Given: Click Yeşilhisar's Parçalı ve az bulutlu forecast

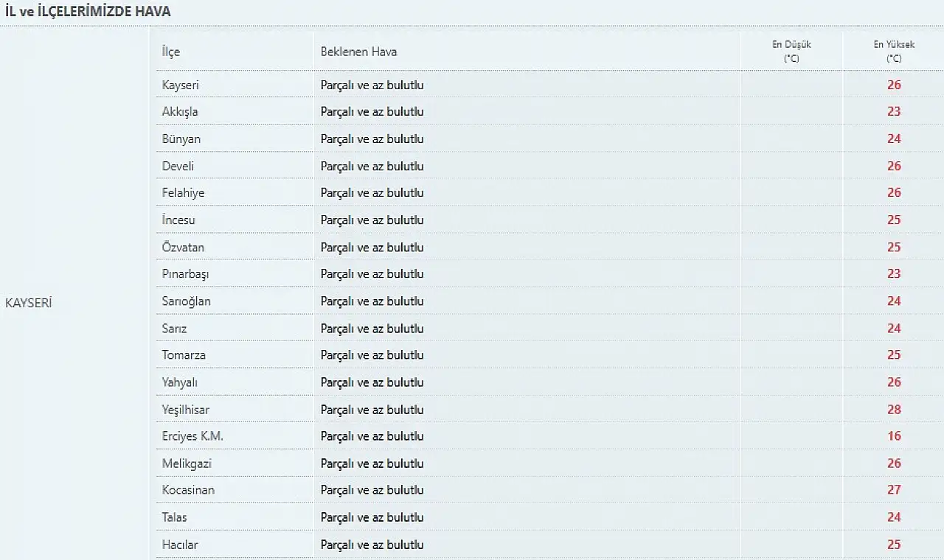Looking at the screenshot, I should [x=372, y=410].
